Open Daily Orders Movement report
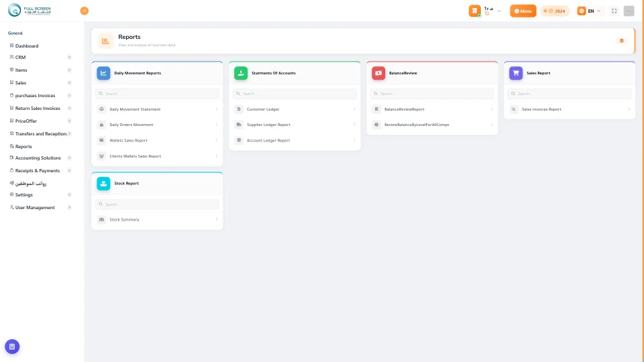Image resolution: width=644 pixels, height=362 pixels. click(157, 125)
